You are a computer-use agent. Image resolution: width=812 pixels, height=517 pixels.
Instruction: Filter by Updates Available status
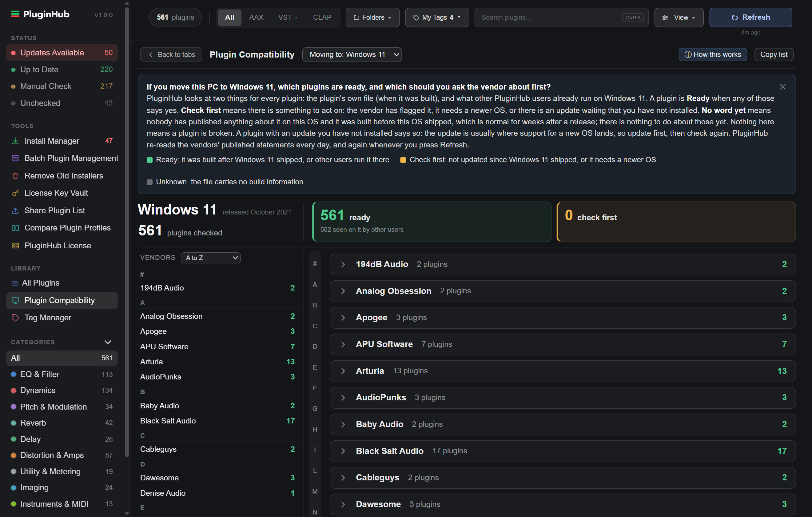coord(62,53)
